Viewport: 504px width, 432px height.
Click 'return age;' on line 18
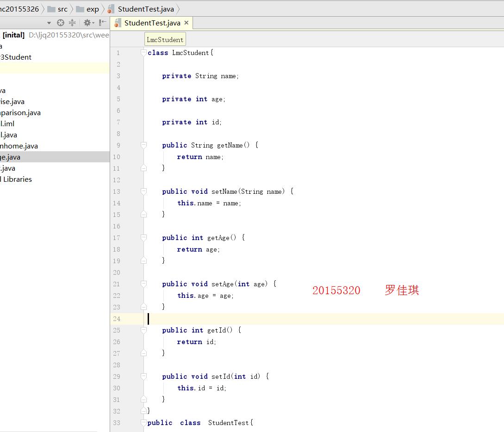(199, 250)
